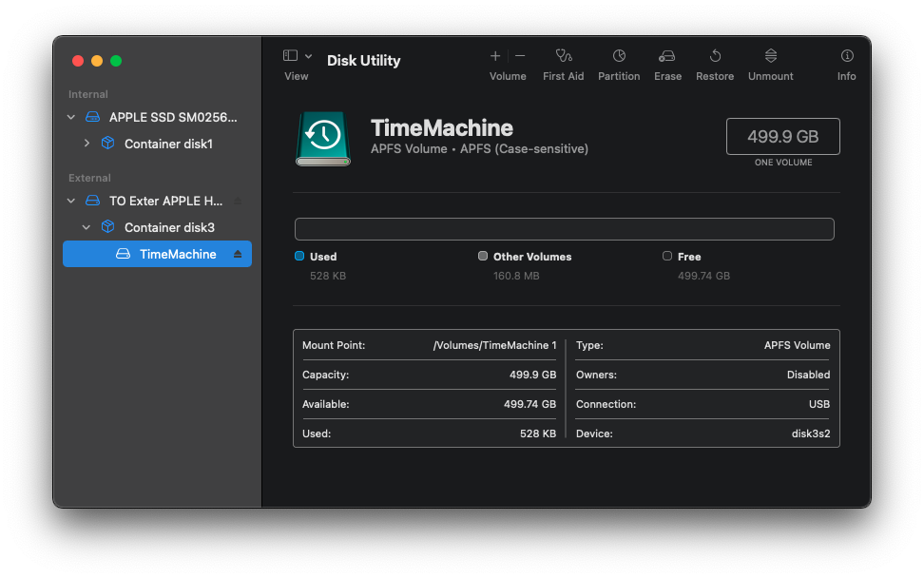
Task: Click the TimeMachine drive icon
Action: 323,139
